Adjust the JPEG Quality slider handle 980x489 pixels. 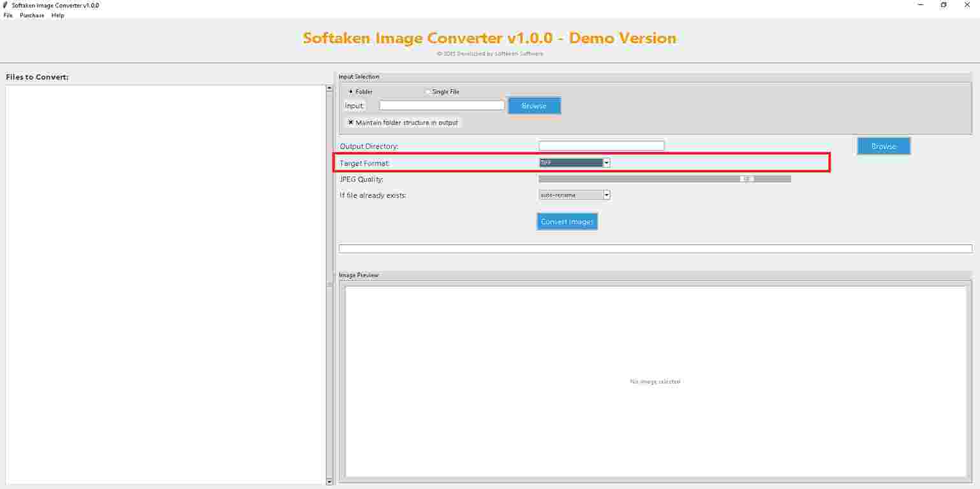[x=747, y=179]
